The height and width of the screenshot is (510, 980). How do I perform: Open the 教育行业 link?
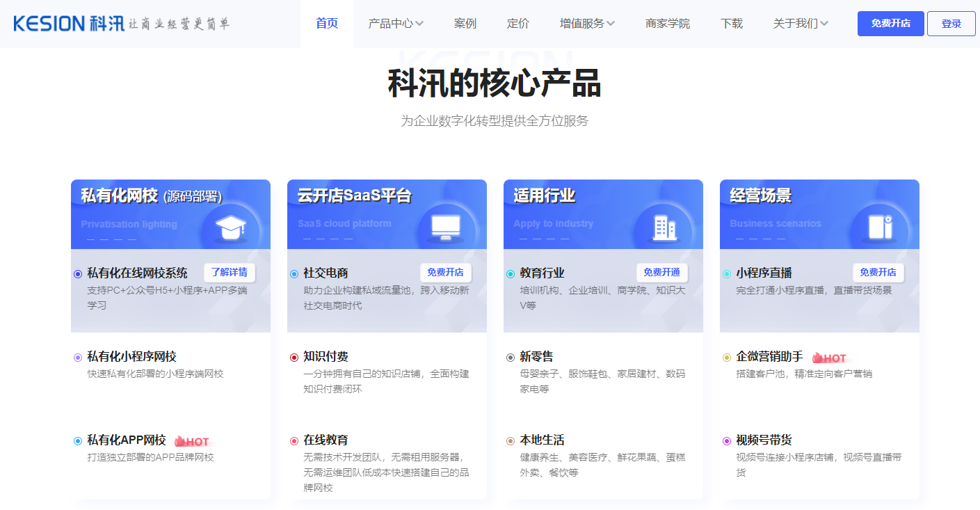(542, 273)
